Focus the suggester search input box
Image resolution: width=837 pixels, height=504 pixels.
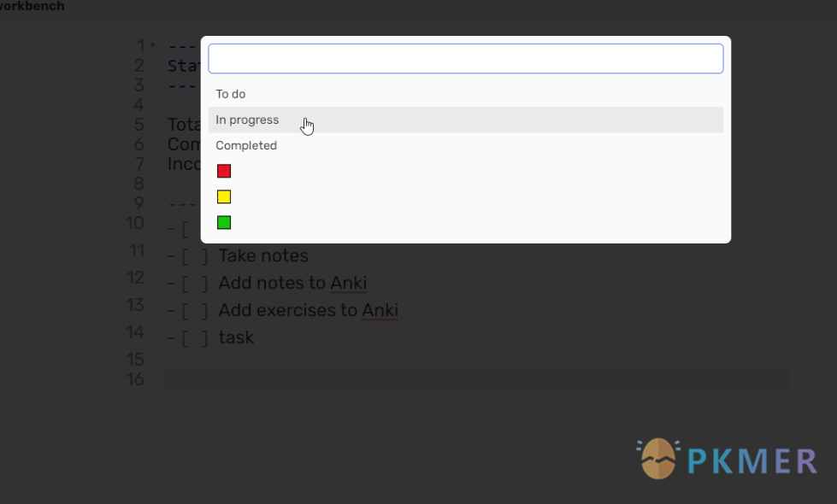[x=465, y=59]
